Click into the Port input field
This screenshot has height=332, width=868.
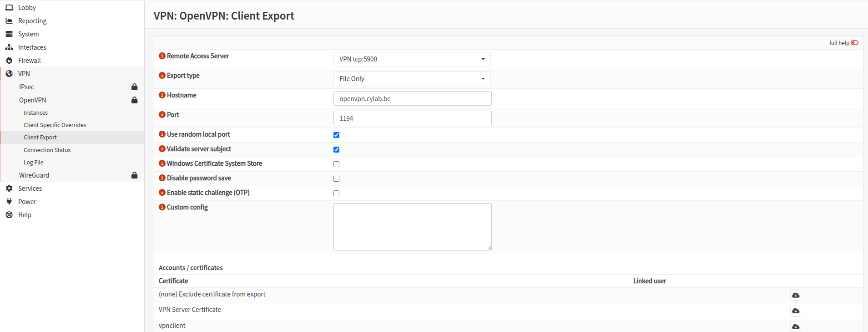412,118
